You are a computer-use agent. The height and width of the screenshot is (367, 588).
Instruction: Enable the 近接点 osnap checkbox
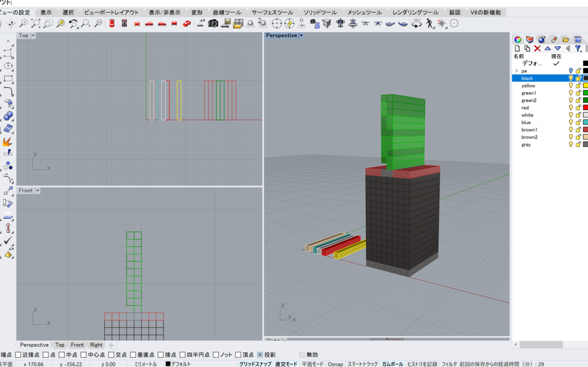coord(18,354)
